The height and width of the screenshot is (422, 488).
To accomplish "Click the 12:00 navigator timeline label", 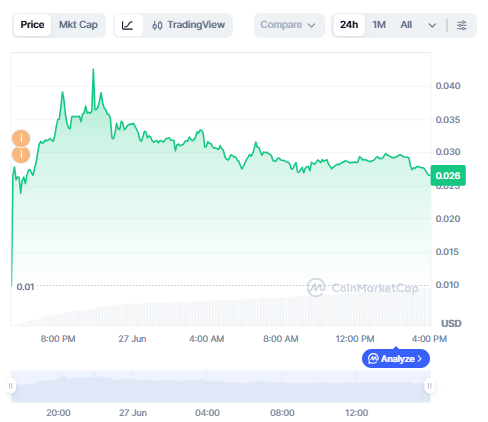I will tap(357, 413).
